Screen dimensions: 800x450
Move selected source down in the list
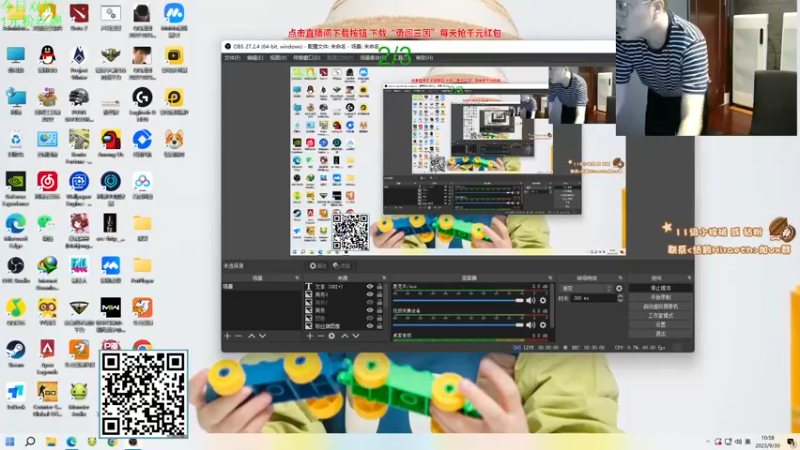[356, 336]
